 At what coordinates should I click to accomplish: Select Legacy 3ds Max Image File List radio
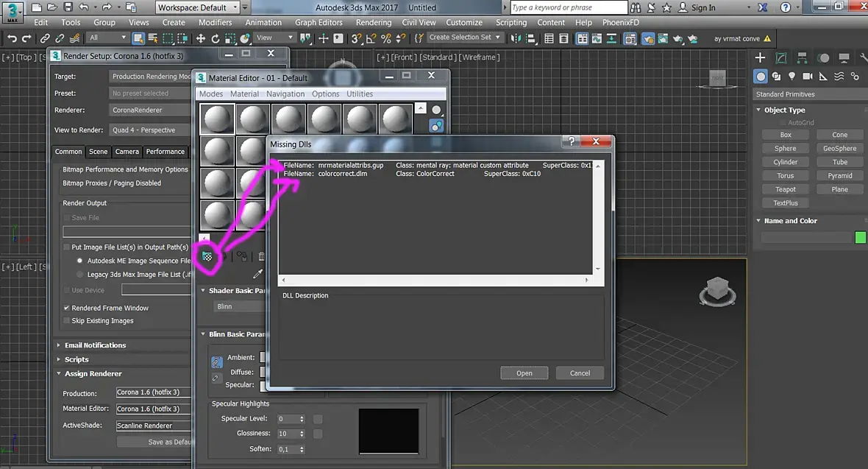(x=79, y=274)
